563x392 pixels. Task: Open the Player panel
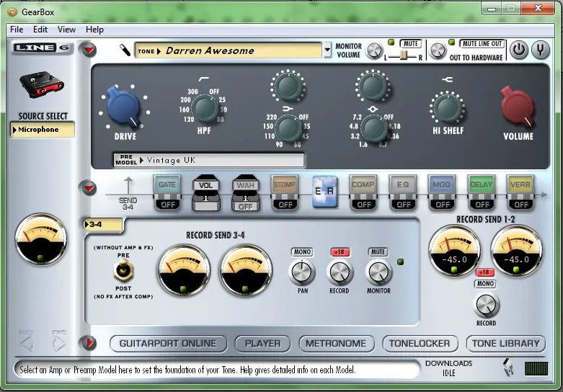[x=262, y=344]
